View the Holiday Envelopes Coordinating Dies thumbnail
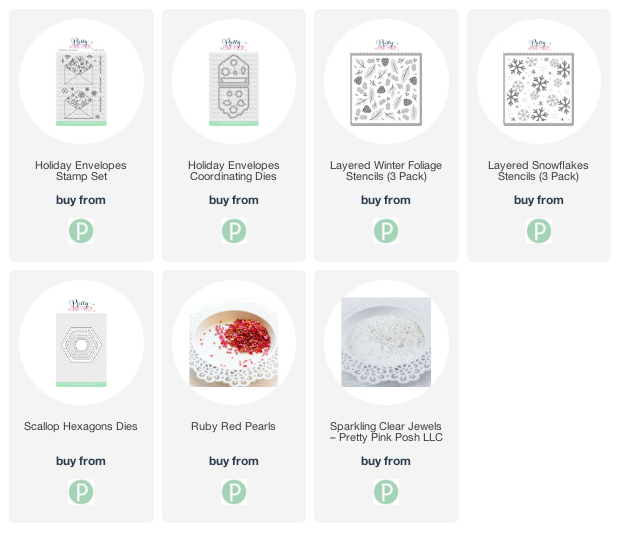This screenshot has width=620, height=544. pos(234,81)
